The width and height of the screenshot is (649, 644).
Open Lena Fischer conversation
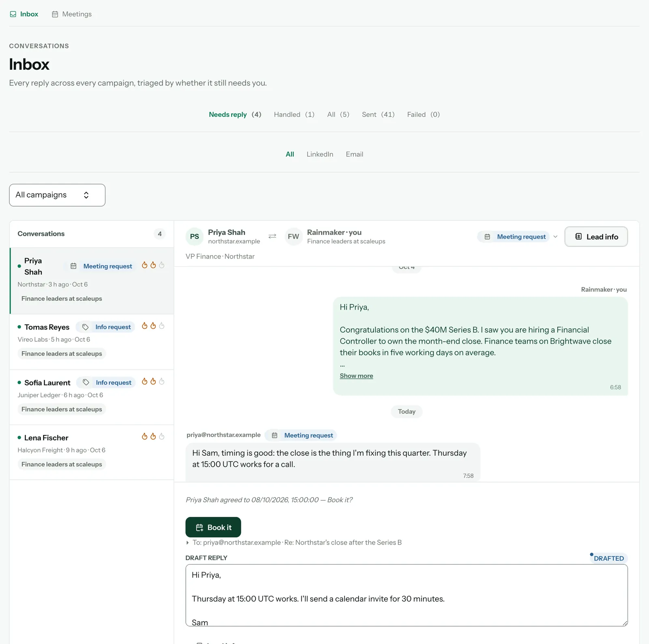tap(92, 452)
